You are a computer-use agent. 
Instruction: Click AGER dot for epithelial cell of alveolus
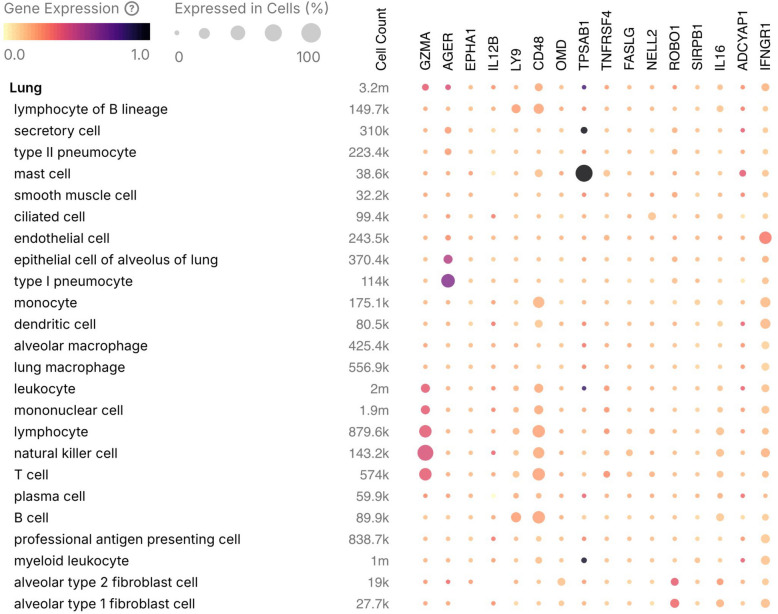[x=448, y=260]
